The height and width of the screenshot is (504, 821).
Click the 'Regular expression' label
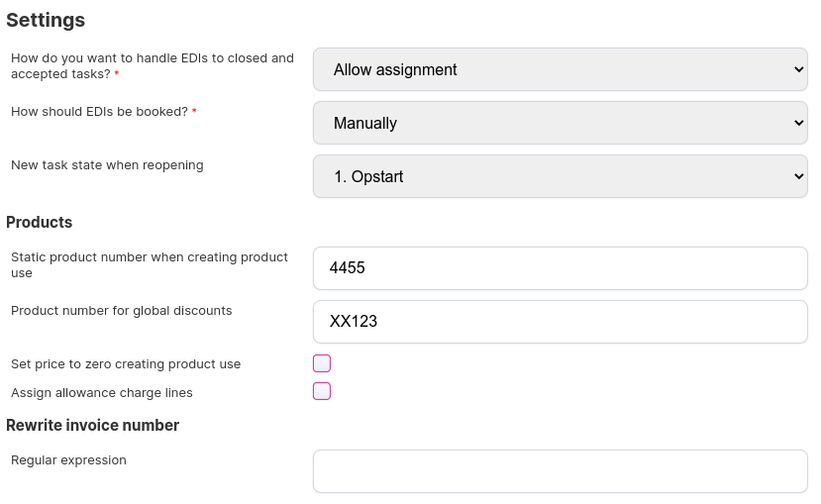pyautogui.click(x=68, y=460)
